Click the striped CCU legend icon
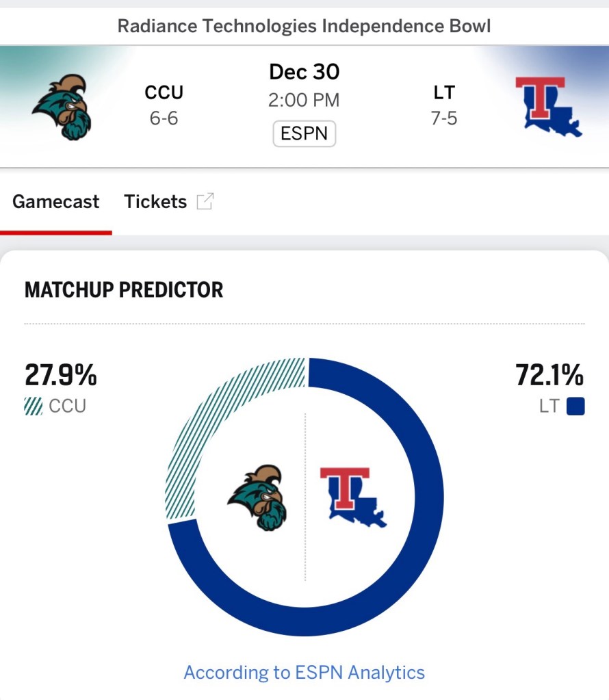The width and height of the screenshot is (609, 700). click(34, 406)
